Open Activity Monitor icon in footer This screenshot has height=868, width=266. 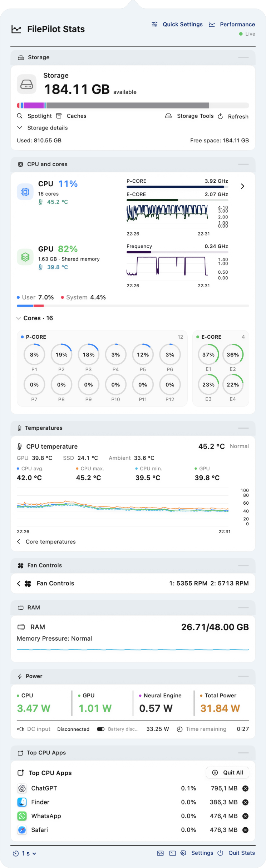[x=161, y=853]
